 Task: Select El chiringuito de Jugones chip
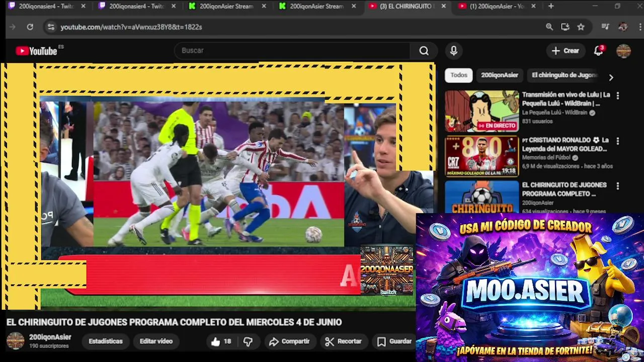[565, 75]
